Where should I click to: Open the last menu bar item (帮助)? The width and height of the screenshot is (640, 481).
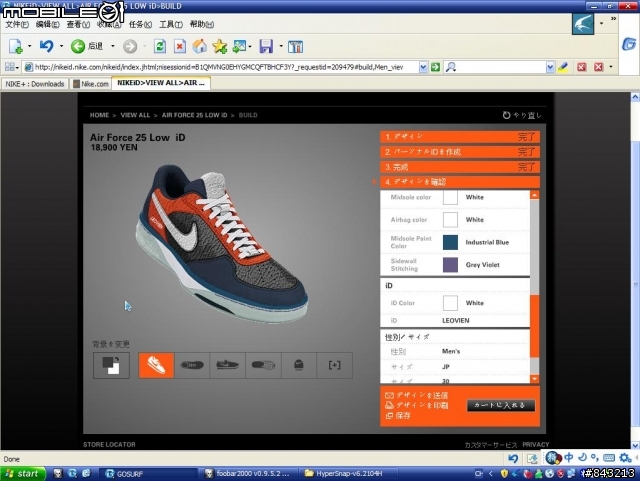[202, 24]
